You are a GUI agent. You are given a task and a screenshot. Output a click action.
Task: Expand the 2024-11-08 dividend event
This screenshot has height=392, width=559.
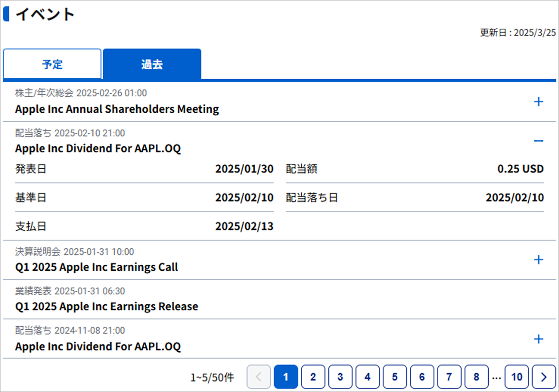pyautogui.click(x=539, y=339)
